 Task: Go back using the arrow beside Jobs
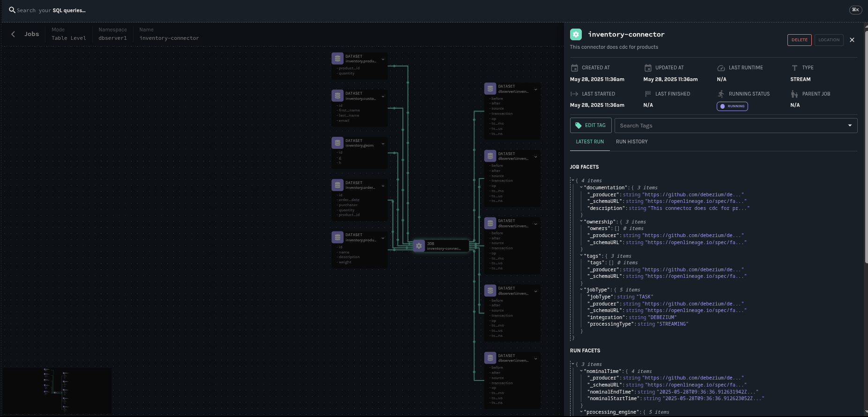point(13,34)
